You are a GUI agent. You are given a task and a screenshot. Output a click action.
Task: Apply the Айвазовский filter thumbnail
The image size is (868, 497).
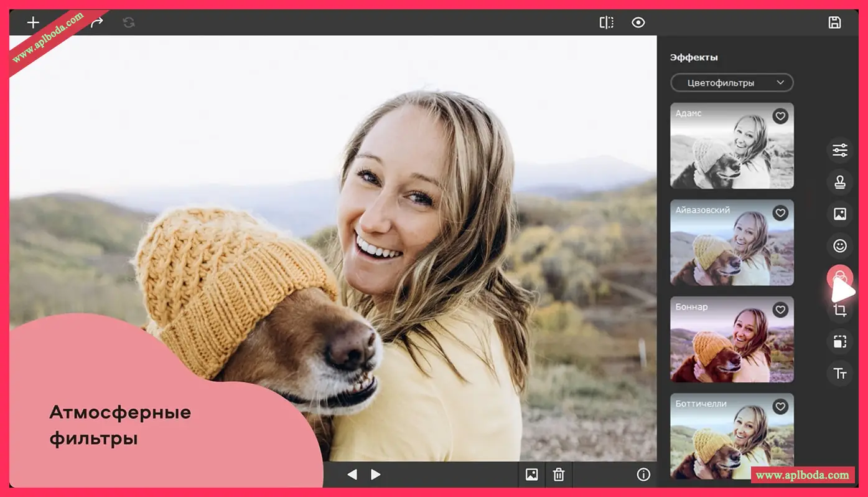coord(732,243)
